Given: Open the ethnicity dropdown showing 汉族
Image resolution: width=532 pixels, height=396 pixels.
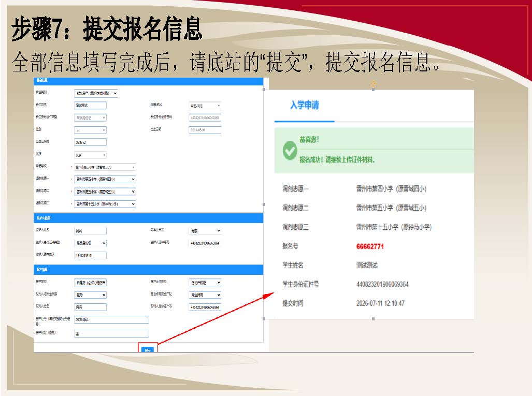Looking at the screenshot, I should [90, 155].
